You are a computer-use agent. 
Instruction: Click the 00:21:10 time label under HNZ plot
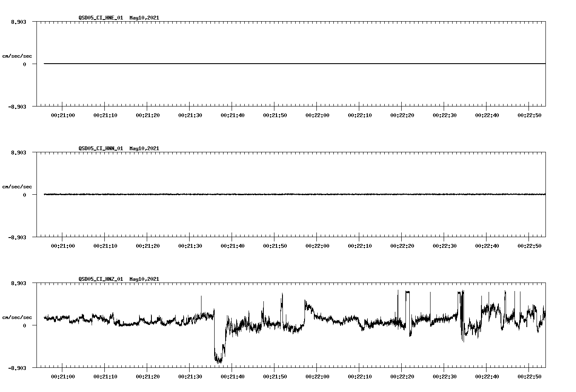click(105, 377)
